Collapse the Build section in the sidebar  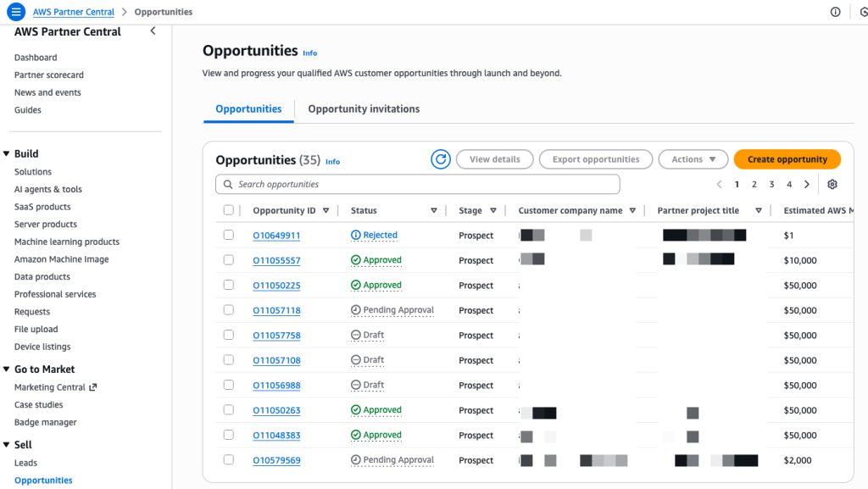click(x=8, y=153)
